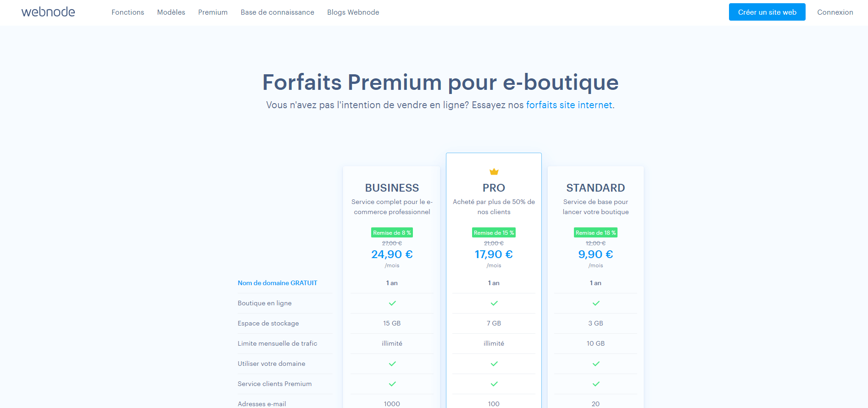Click Utiliser votre domaine checkmark under STANDARD

596,364
